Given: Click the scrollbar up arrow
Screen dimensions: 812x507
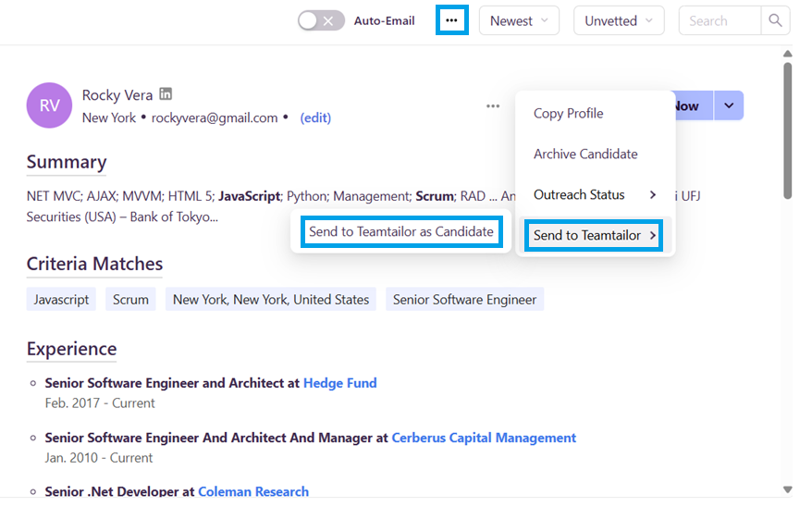Looking at the screenshot, I should [787, 54].
